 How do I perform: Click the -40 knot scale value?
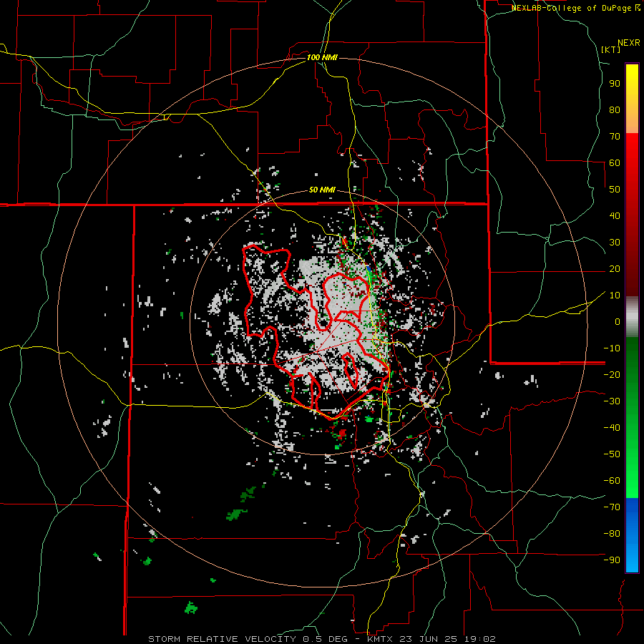tap(612, 428)
